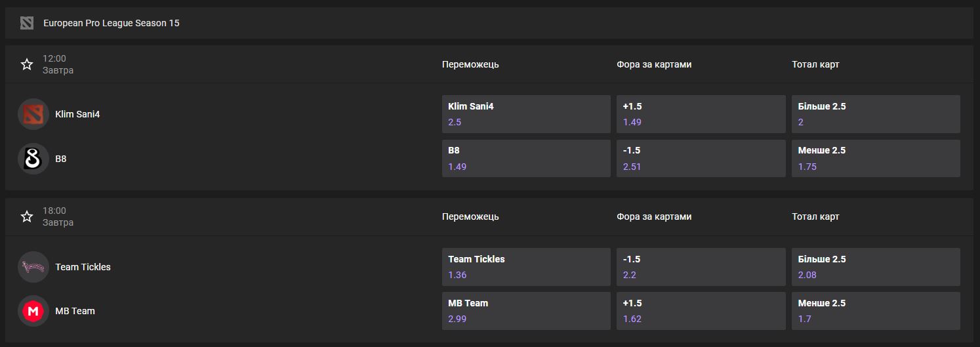This screenshot has height=347, width=980.
Task: Bet on Team Tickles winner at 1.36
Action: (526, 267)
